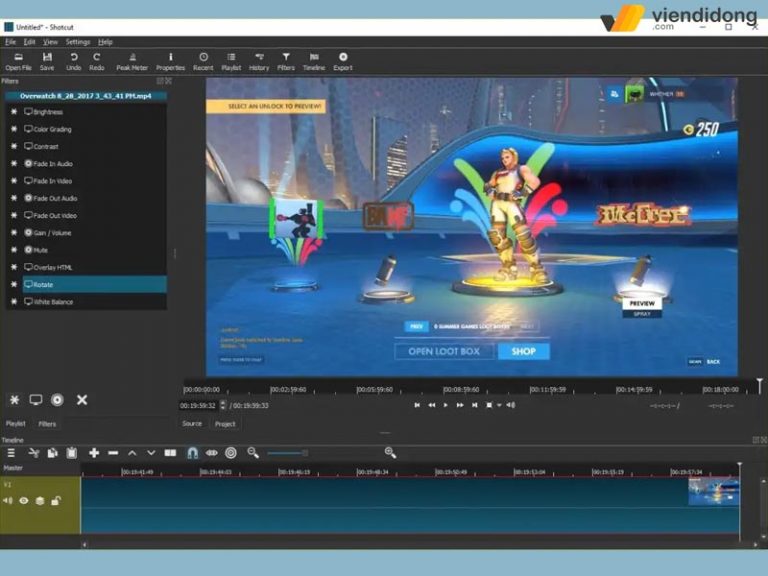Click the current timecode input field
This screenshot has height=576, width=768.
(198, 406)
